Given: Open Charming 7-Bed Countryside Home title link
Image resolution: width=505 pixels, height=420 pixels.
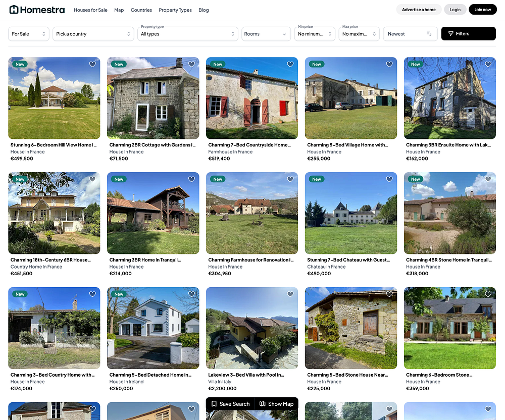Looking at the screenshot, I should click(249, 145).
